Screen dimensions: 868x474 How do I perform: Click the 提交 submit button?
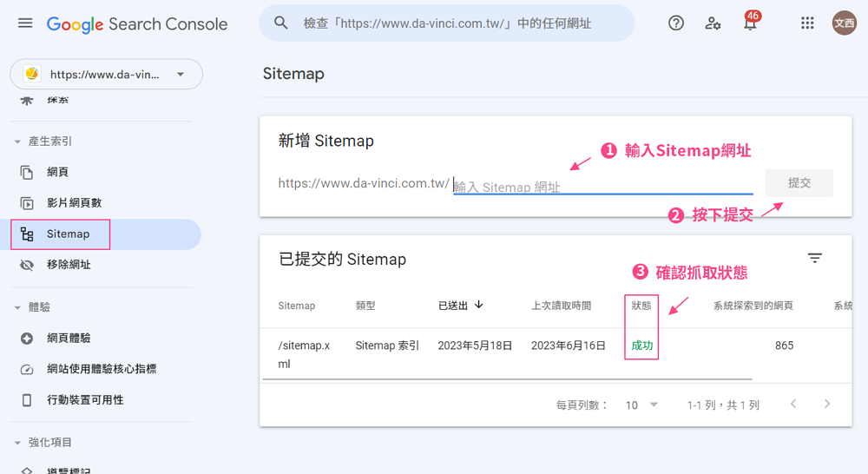point(799,182)
